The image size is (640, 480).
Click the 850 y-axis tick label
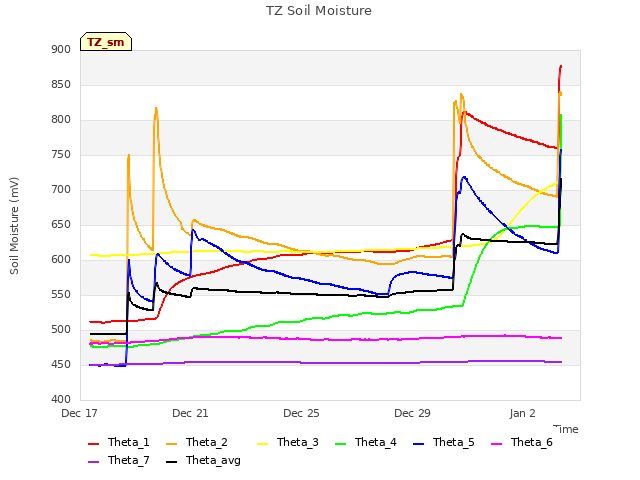point(61,84)
